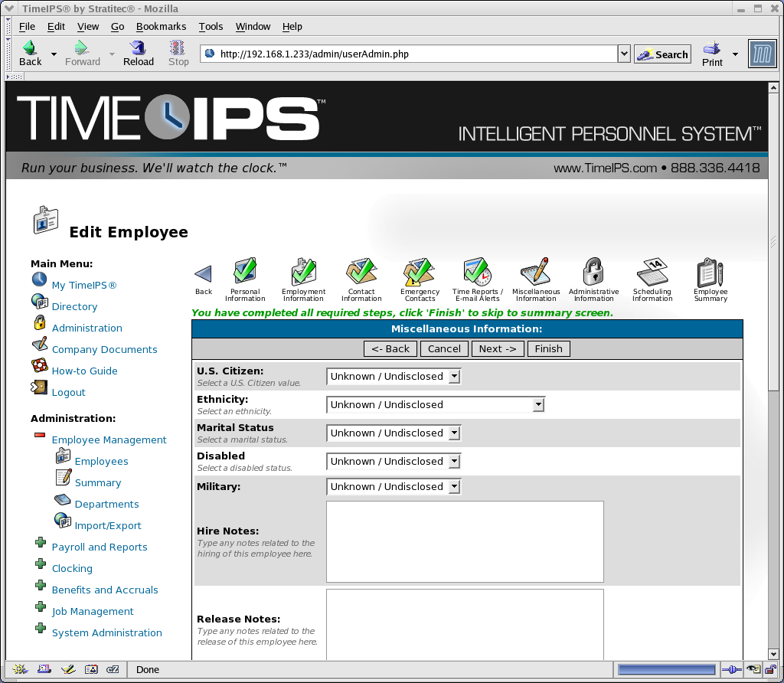Click the Import/Export globe icon
The width and height of the screenshot is (784, 683).
pos(63,520)
